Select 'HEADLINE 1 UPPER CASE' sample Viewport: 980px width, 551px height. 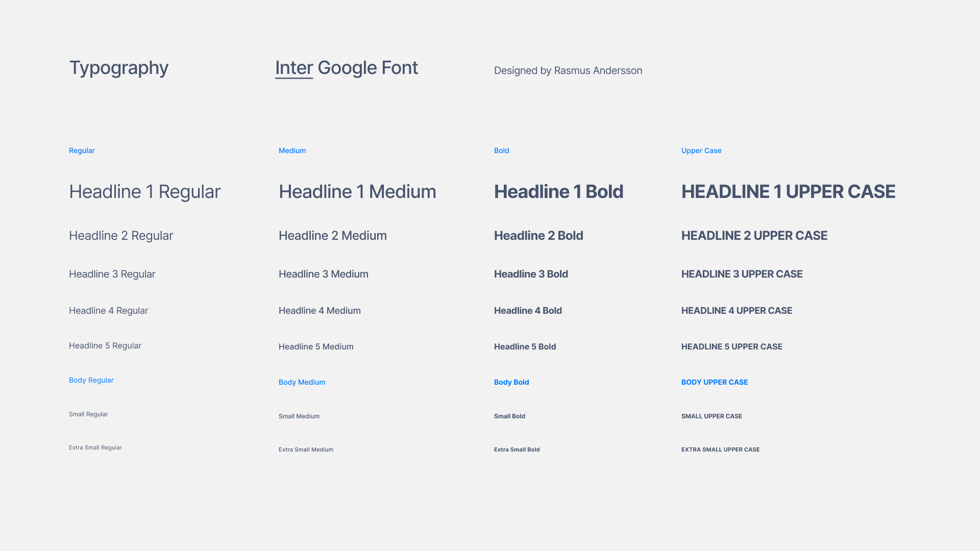(x=788, y=192)
